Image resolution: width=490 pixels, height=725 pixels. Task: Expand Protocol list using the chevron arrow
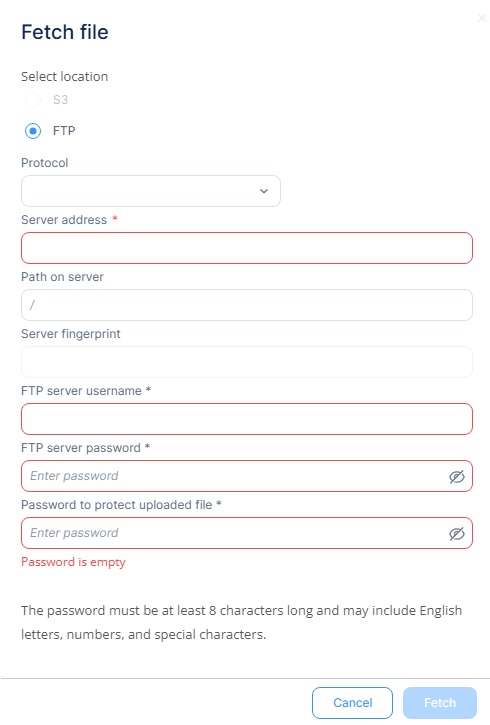[264, 191]
